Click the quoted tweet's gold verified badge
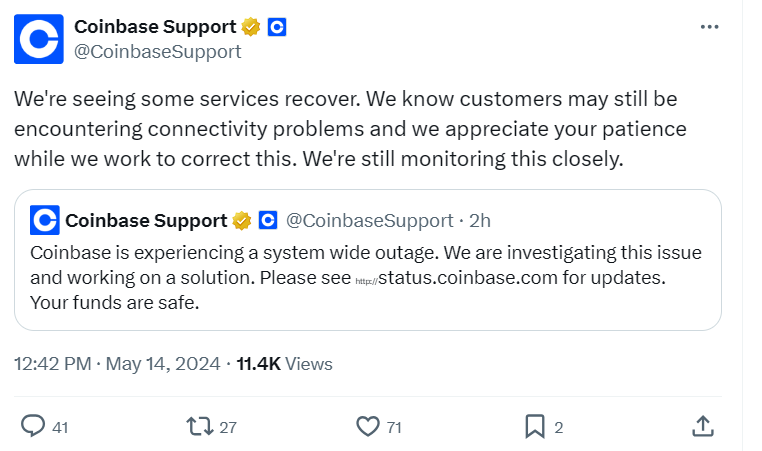This screenshot has width=762, height=451. coord(242,220)
